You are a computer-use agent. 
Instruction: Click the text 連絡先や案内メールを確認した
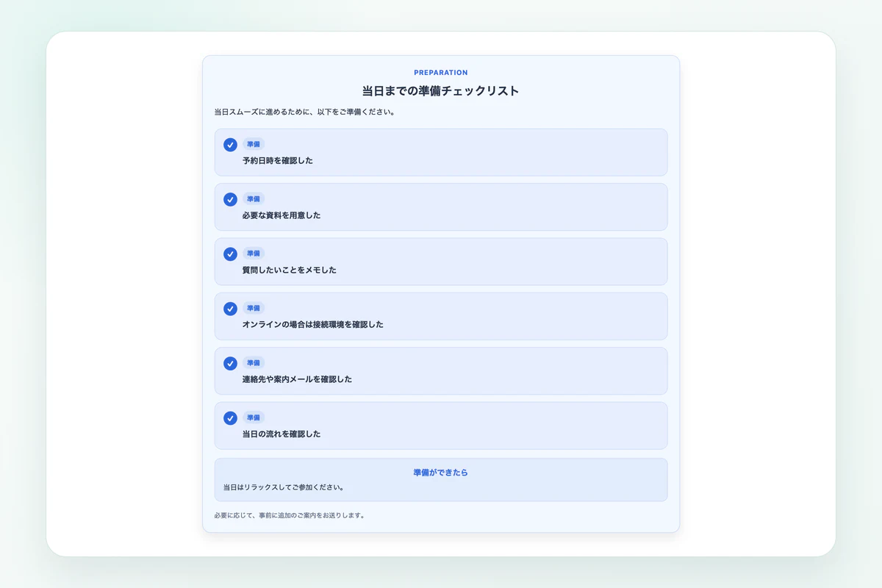[x=298, y=379]
